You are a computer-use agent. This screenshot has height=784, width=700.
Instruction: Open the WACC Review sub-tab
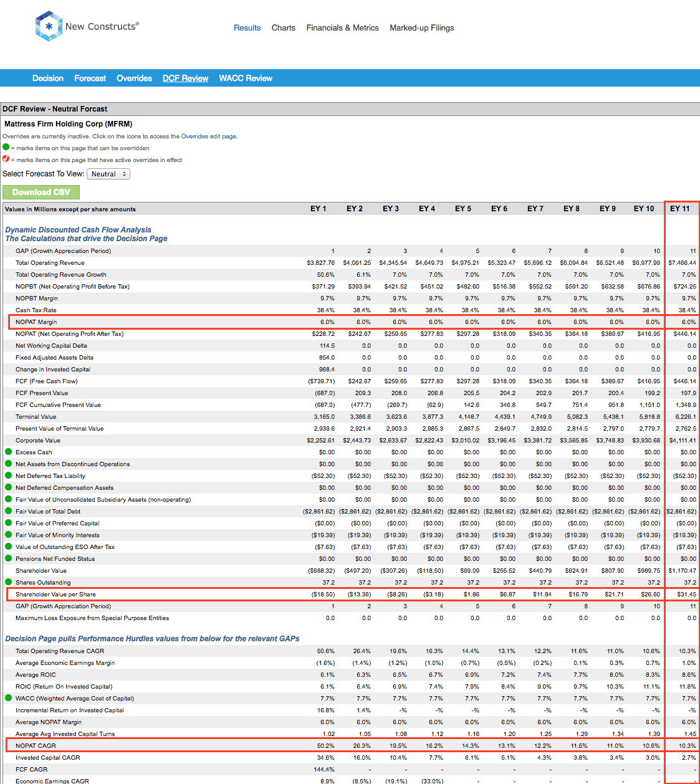(246, 78)
